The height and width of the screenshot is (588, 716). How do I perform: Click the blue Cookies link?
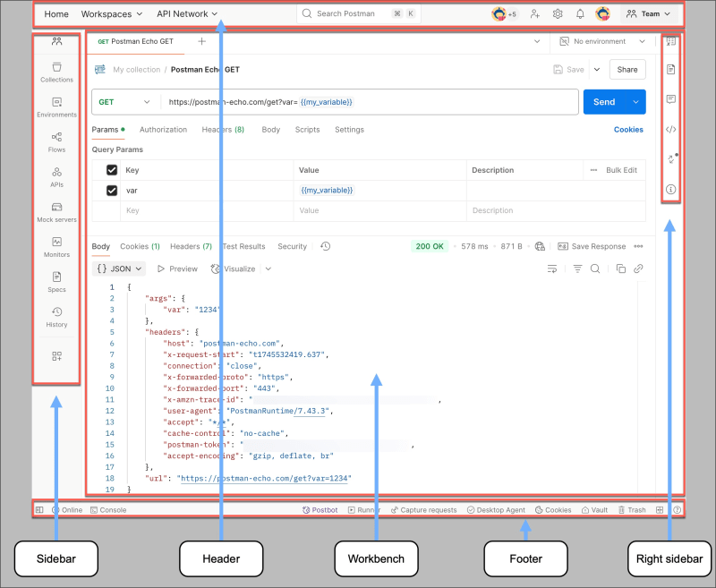628,130
